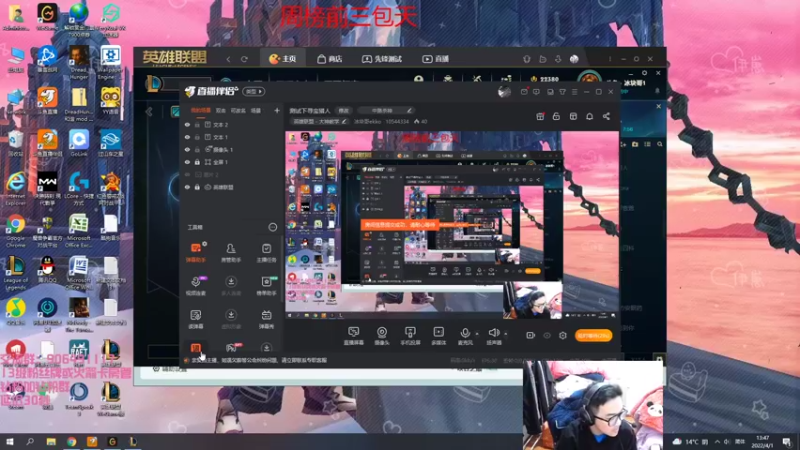Hide the 摄像头 1 source
Image resolution: width=800 pixels, height=450 pixels.
[187, 149]
